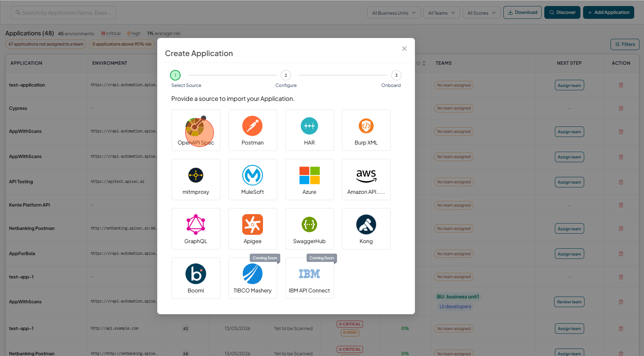Go to step 2 Configure
Screen dimensions: 644x356
pyautogui.click(x=286, y=75)
